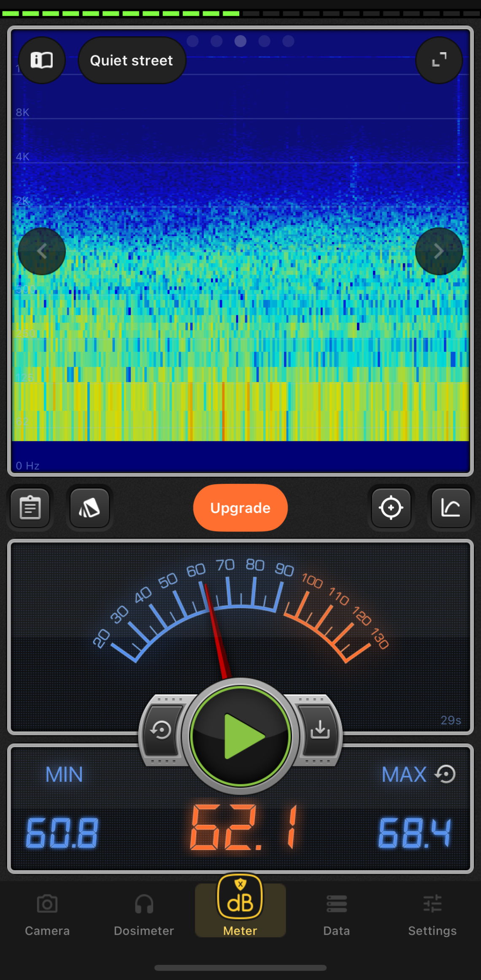This screenshot has height=980, width=481.
Task: Open the frequency weighting curve icon
Action: point(451,508)
